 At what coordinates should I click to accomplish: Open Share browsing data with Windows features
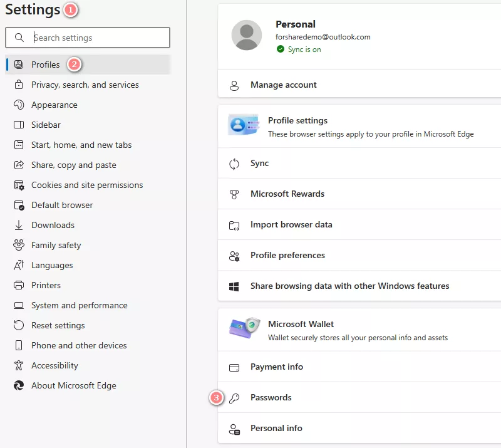point(359,286)
